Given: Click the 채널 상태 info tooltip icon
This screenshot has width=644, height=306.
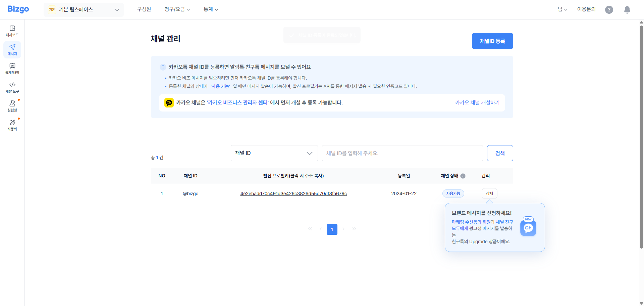Looking at the screenshot, I should click(463, 176).
